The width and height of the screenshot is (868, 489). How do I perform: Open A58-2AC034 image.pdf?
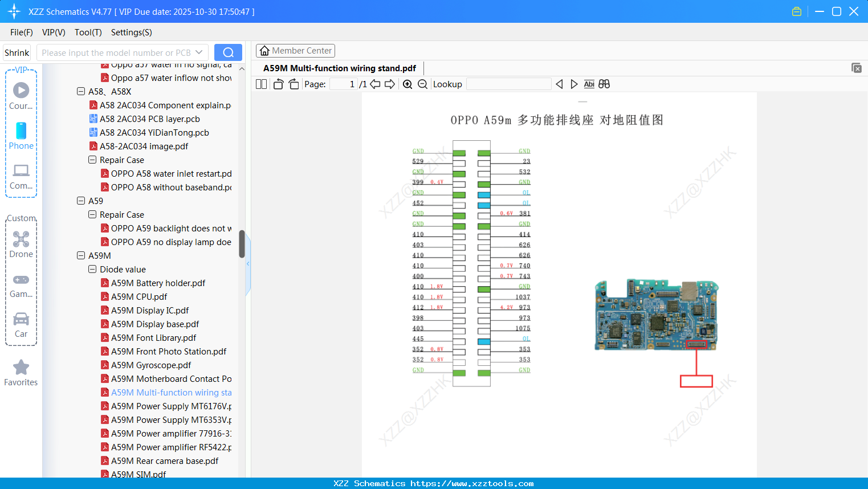click(x=144, y=146)
